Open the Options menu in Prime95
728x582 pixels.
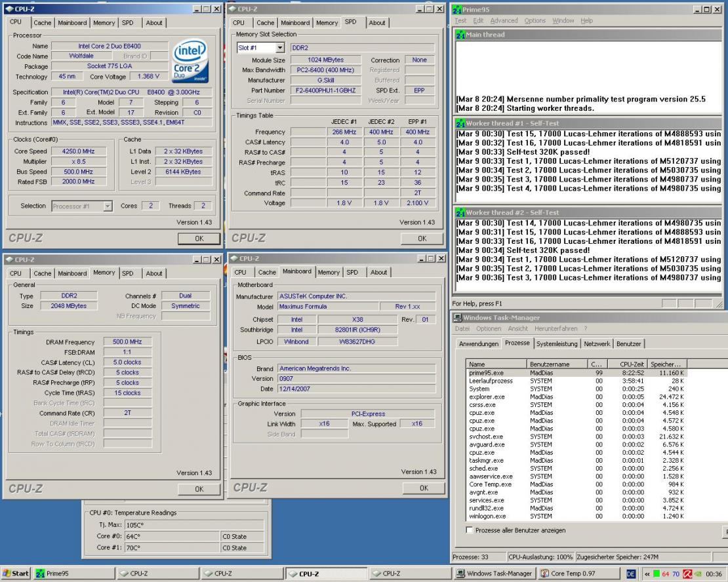[x=535, y=21]
